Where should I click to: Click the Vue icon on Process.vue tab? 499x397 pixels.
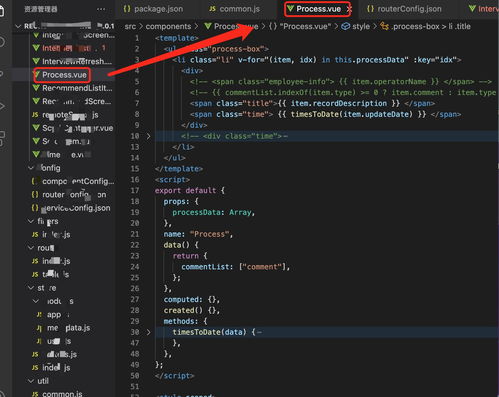[290, 9]
